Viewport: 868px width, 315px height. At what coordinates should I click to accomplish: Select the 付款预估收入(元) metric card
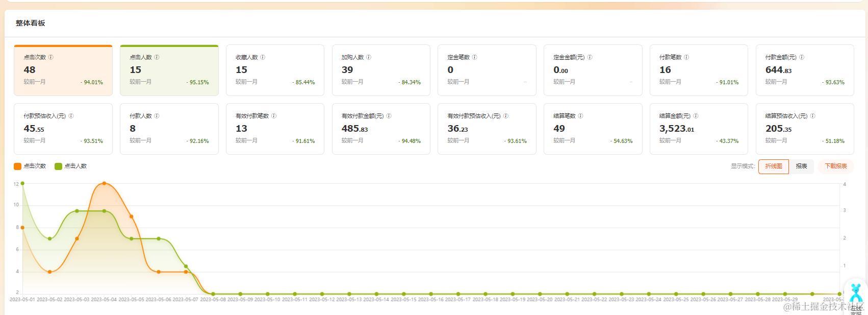(63, 129)
